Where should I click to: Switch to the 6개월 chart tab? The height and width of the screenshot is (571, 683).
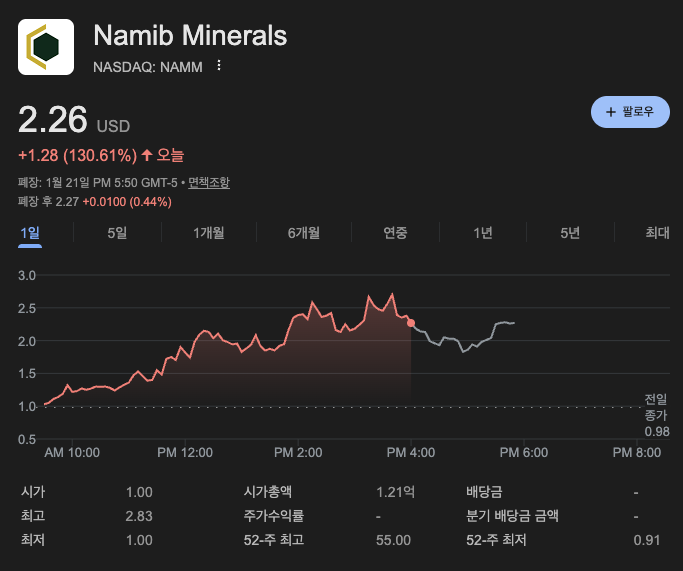[304, 233]
